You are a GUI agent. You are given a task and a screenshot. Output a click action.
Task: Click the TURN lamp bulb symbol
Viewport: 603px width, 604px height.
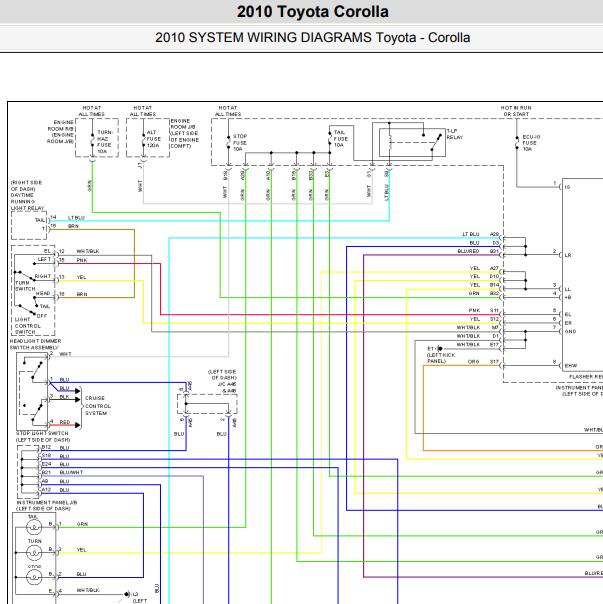[x=34, y=552]
